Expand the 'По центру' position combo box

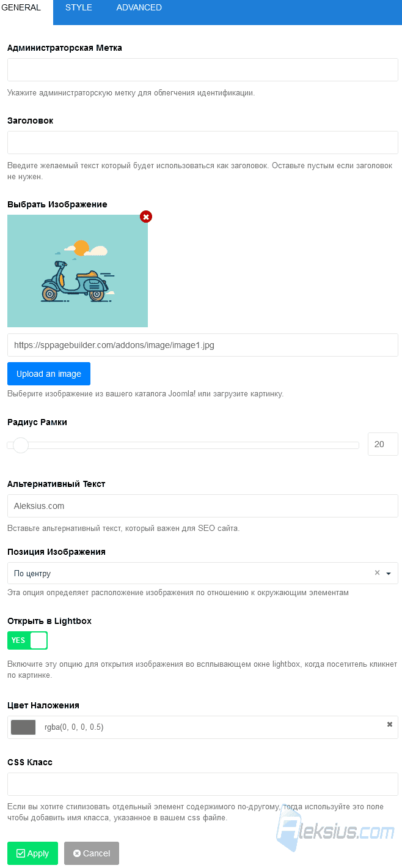pyautogui.click(x=203, y=573)
